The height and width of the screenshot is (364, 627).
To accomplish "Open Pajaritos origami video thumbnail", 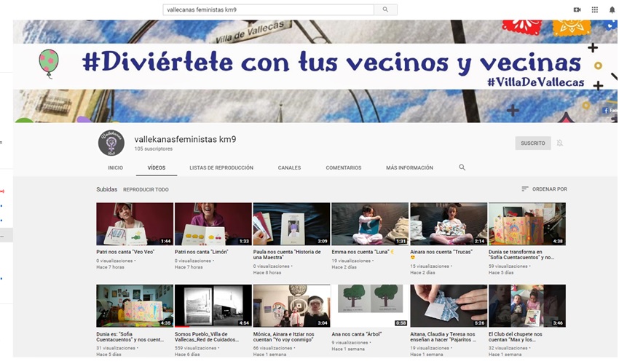I will point(449,306).
